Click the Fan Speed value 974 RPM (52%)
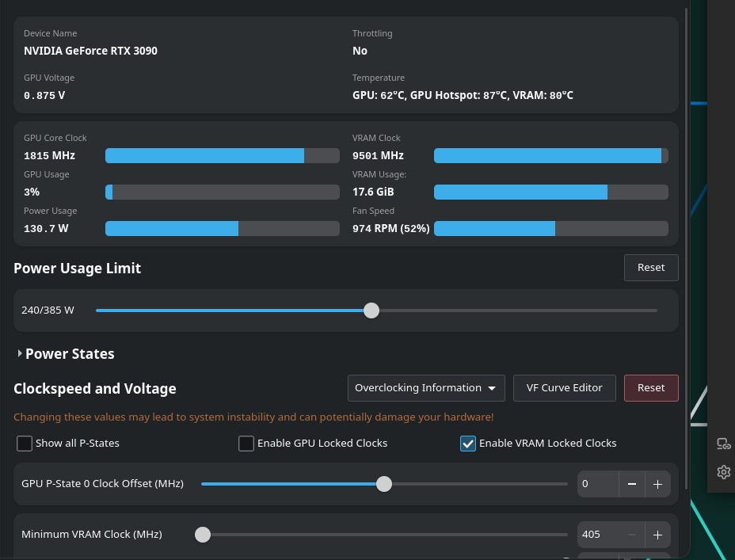The image size is (735, 560). point(391,229)
